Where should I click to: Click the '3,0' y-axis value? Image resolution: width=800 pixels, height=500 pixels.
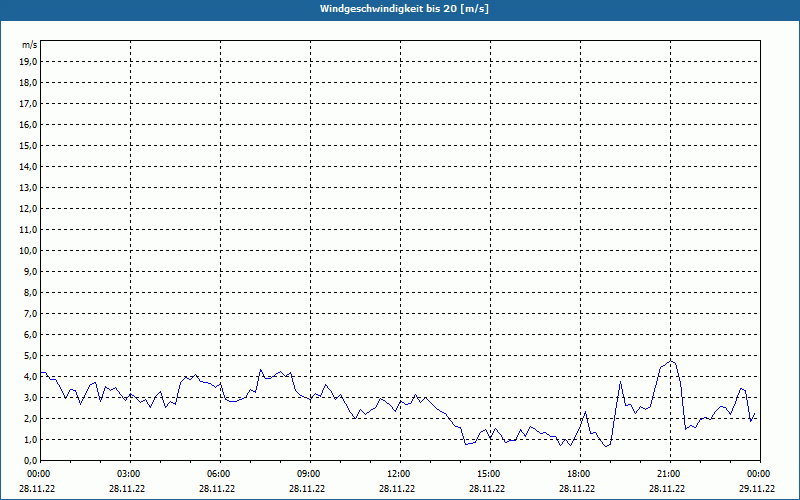pos(30,397)
